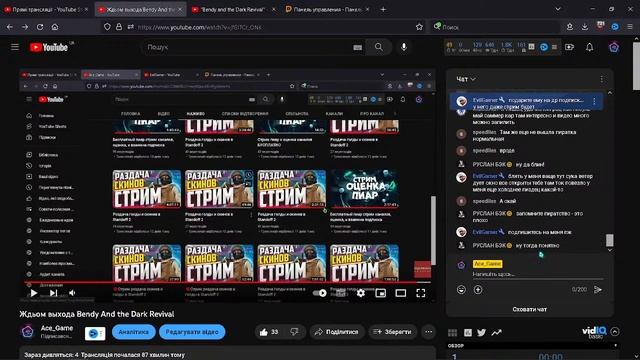
Task: Open the player settings gear
Action: click(361, 293)
